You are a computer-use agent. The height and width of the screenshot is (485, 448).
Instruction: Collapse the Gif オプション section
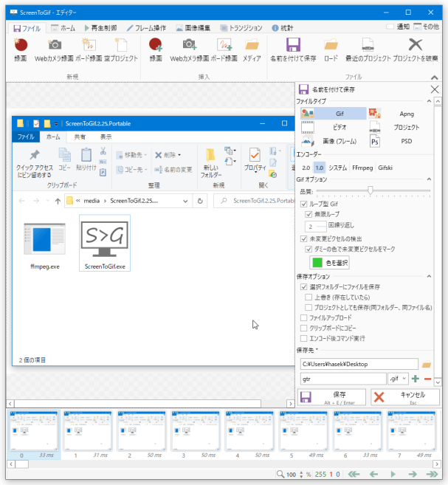point(429,180)
